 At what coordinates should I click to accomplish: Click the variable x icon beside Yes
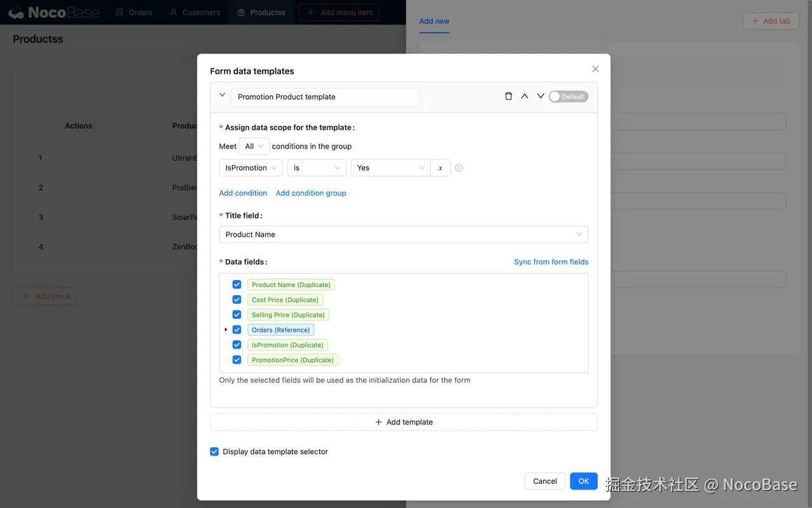click(440, 168)
